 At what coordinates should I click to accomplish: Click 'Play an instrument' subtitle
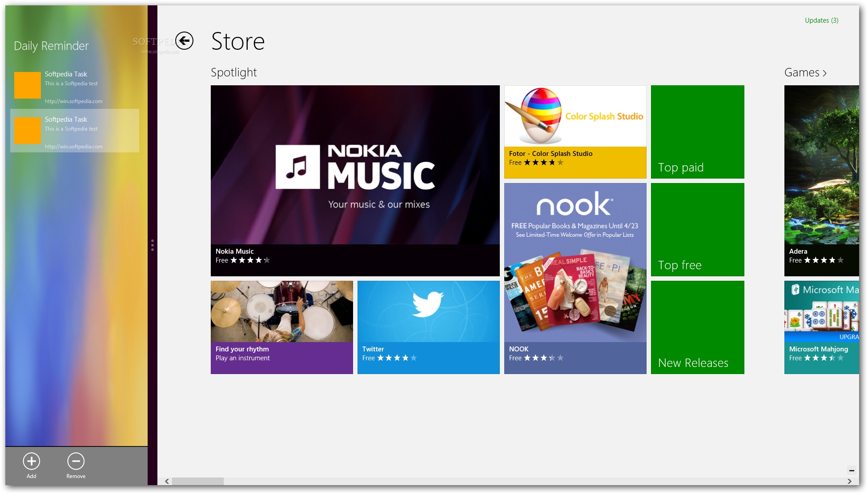[242, 358]
